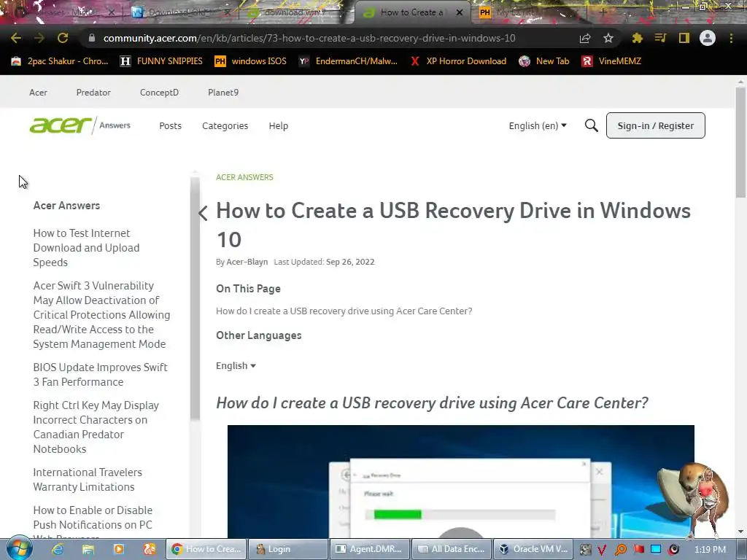The width and height of the screenshot is (747, 560).
Task: Open Windows Explorer folder in taskbar
Action: [x=88, y=549]
